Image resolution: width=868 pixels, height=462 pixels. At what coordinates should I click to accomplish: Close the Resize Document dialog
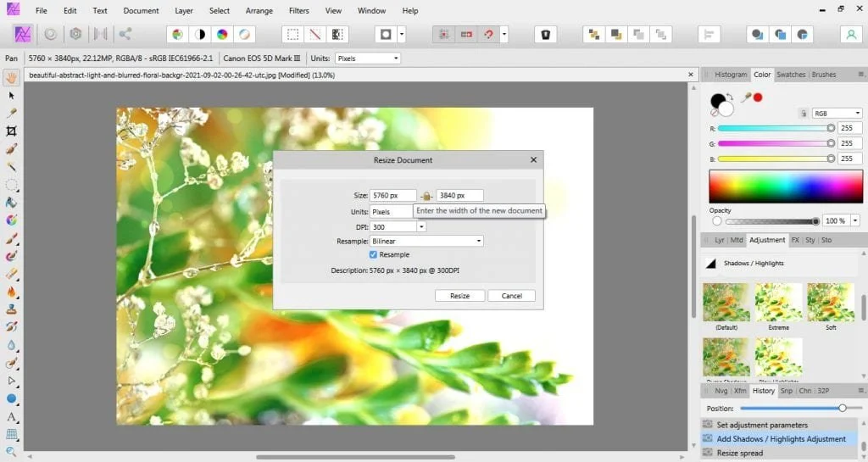[533, 160]
